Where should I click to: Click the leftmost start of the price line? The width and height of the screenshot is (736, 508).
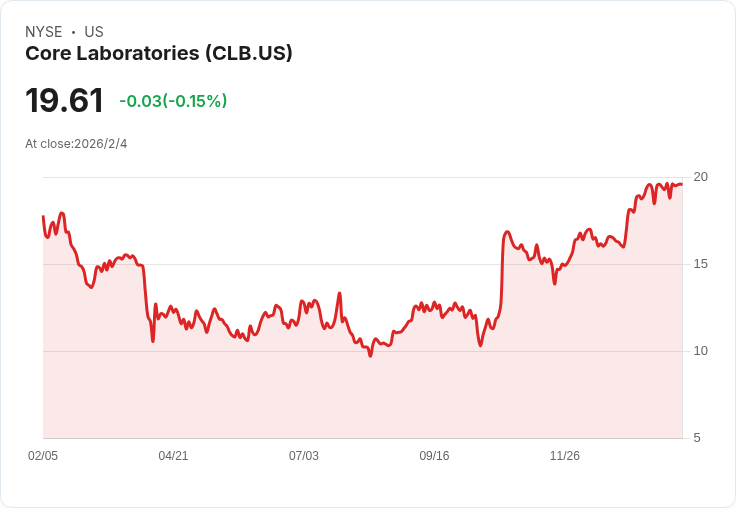click(x=43, y=216)
